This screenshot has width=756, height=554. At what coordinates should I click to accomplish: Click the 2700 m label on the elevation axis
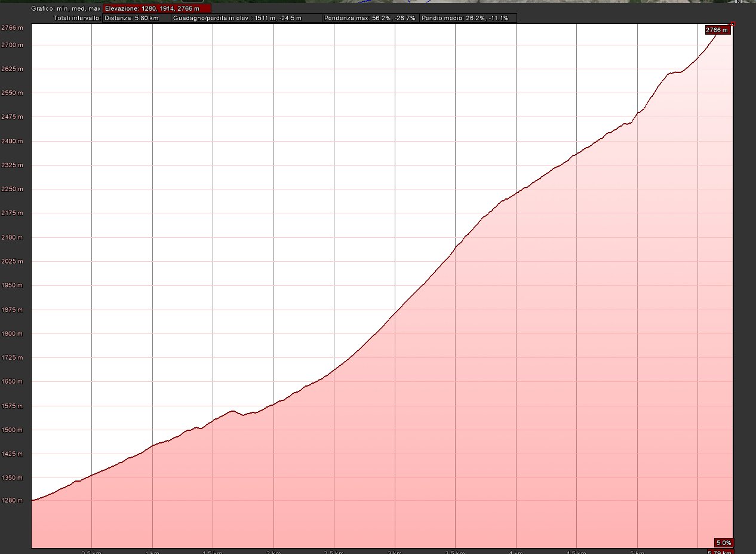(12, 45)
